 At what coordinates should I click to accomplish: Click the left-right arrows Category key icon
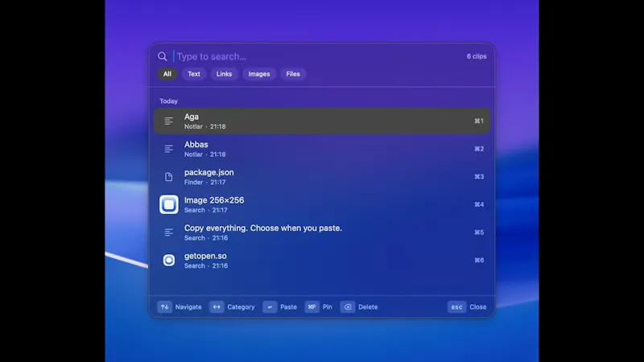pos(217,307)
